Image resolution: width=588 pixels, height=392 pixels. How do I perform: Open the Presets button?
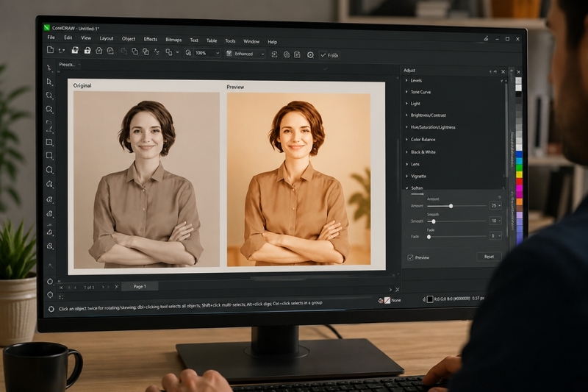(x=68, y=65)
